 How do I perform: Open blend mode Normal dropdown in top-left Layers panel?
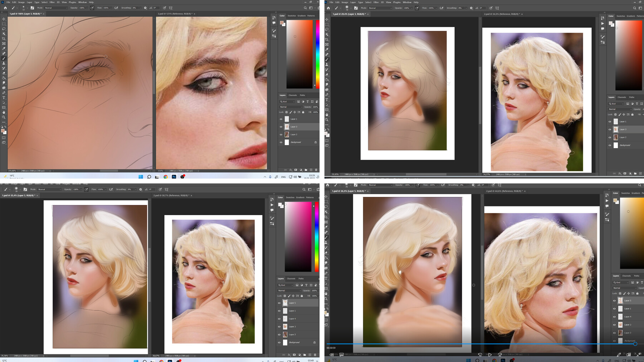(x=291, y=107)
